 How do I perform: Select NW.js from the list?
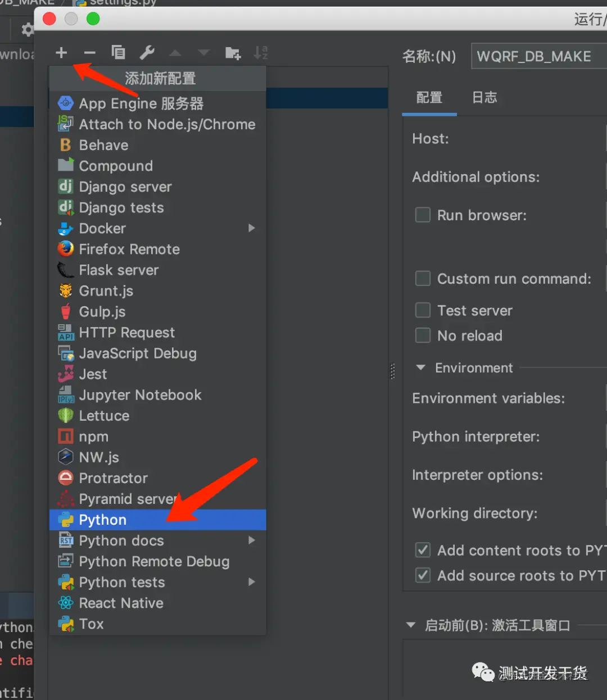coord(158,457)
